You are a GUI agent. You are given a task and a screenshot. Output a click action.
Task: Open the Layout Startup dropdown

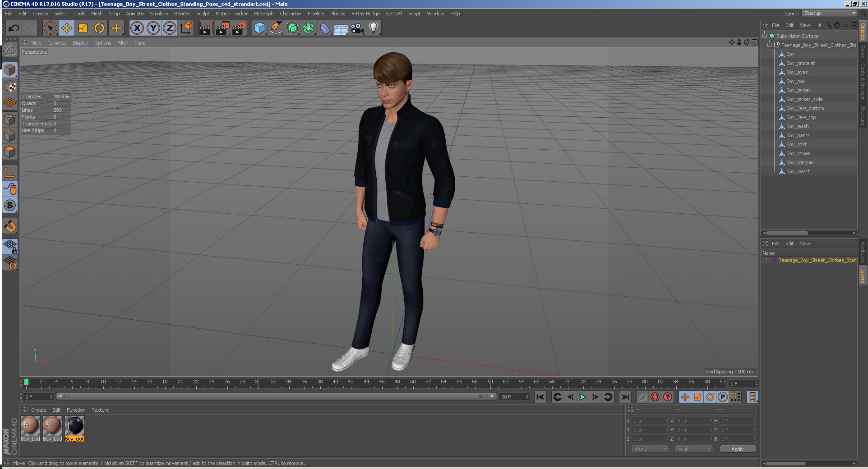[x=830, y=14]
